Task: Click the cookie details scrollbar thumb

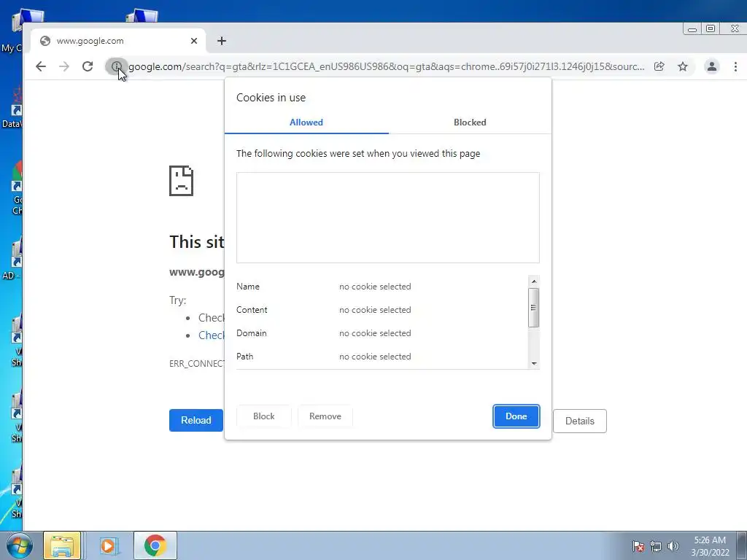Action: point(533,308)
